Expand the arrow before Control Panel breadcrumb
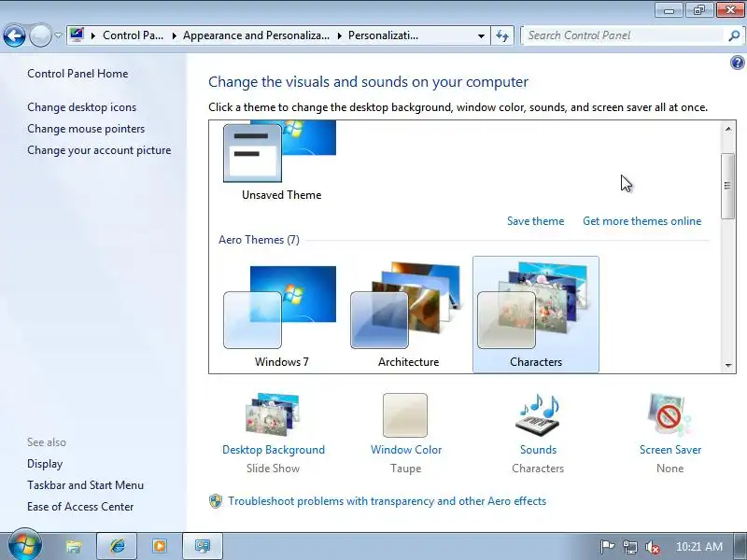The image size is (747, 560). [93, 35]
